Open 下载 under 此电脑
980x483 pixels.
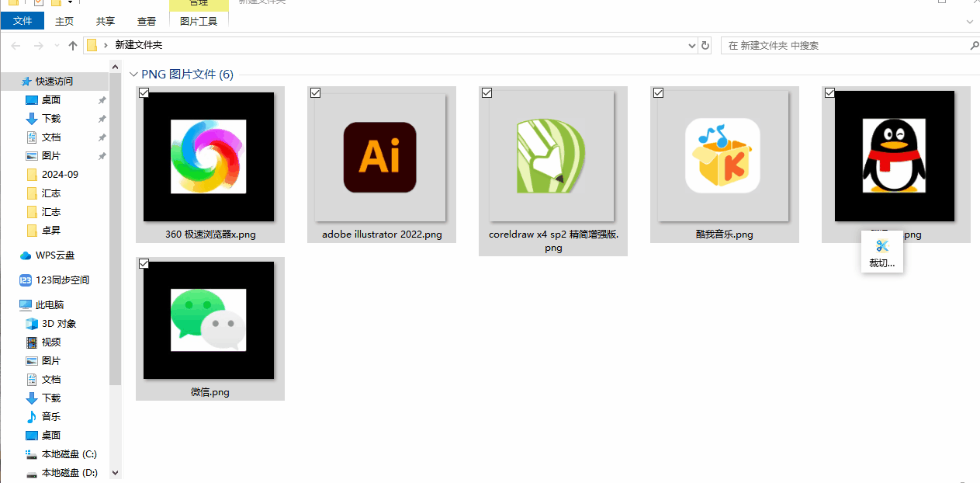coord(51,398)
